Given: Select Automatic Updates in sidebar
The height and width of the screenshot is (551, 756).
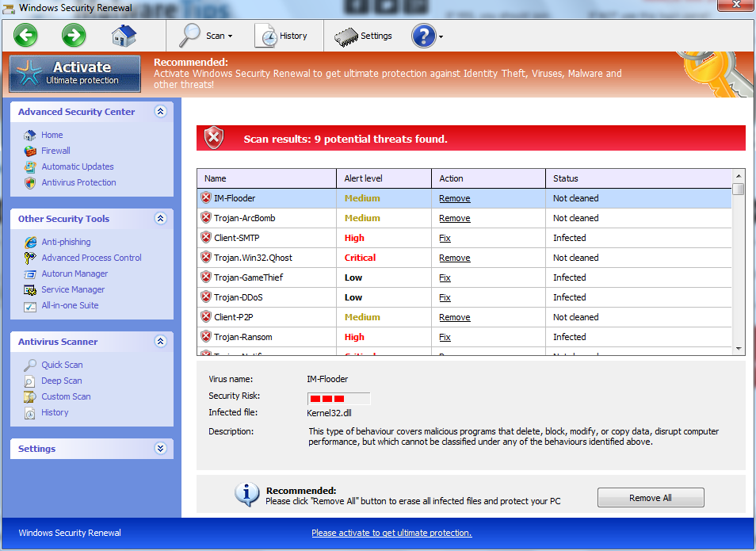Looking at the screenshot, I should click(78, 166).
